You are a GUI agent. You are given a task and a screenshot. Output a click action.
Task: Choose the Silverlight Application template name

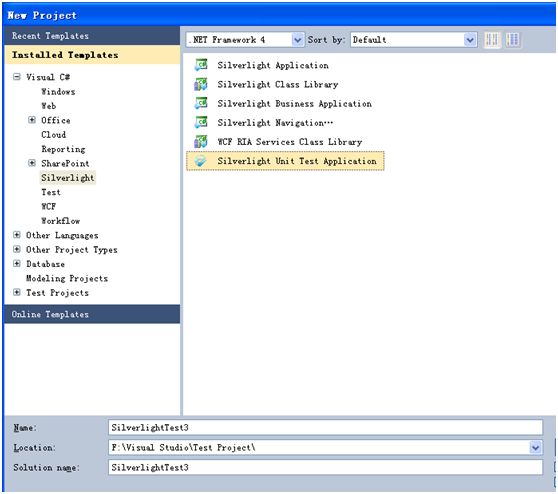[273, 65]
